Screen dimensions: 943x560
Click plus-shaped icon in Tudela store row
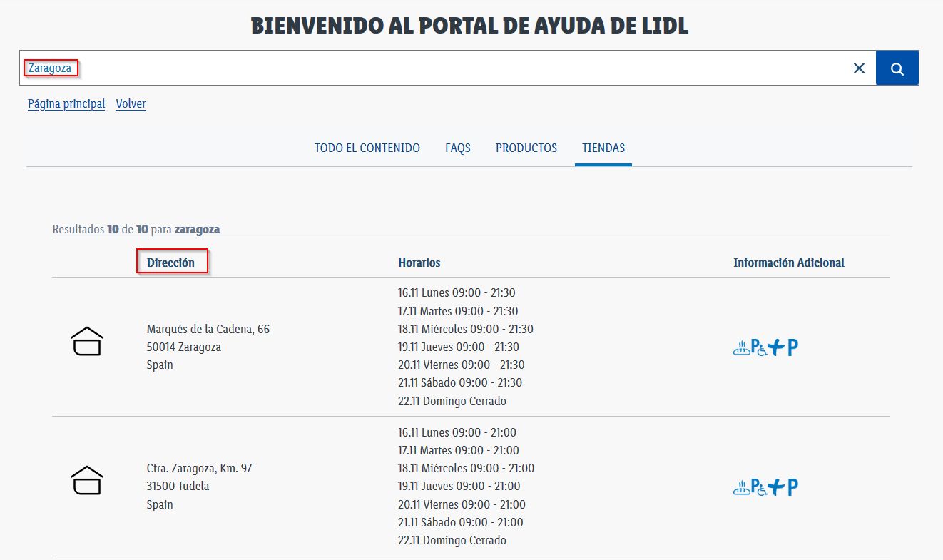tap(776, 488)
